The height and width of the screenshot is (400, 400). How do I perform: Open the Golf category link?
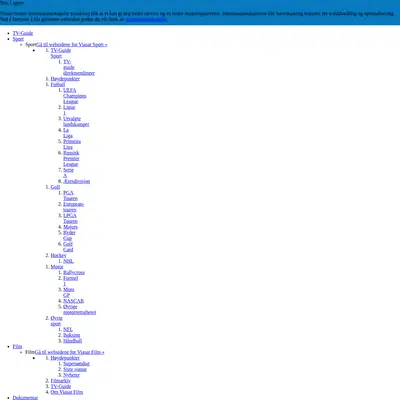pos(55,187)
